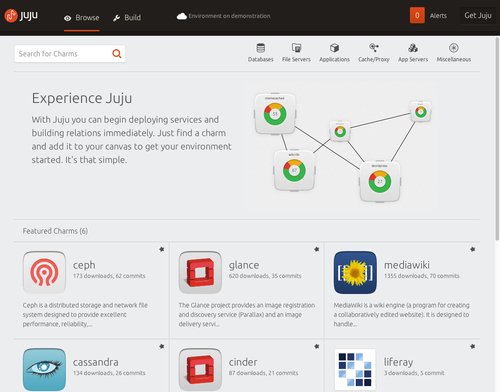
Task: Select the Cache/Proxy category icon
Action: coord(374,48)
